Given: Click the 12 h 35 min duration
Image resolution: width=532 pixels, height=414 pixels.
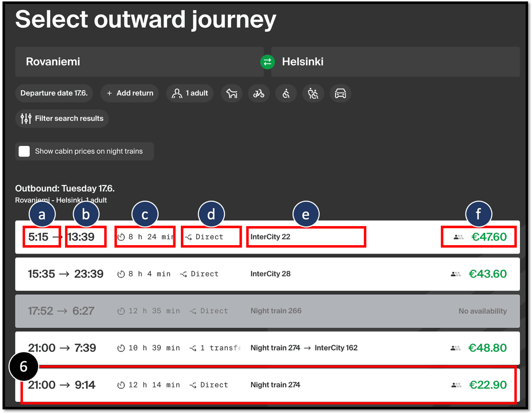Looking at the screenshot, I should tap(149, 311).
